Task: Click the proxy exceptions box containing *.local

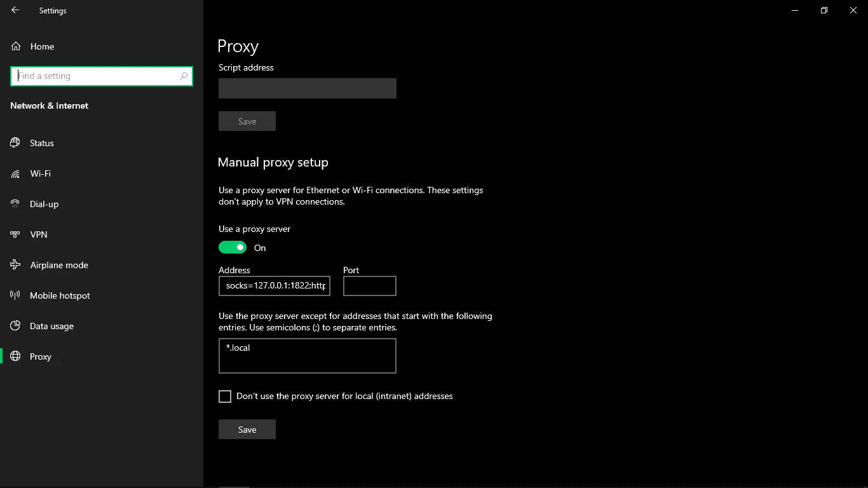Action: (308, 356)
